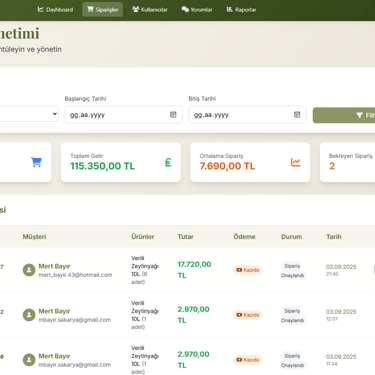Click the 7.690,00 TL average order value

227,166
